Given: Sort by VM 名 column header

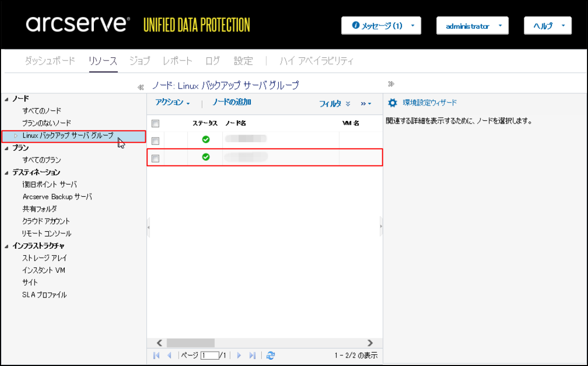Looking at the screenshot, I should click(351, 123).
